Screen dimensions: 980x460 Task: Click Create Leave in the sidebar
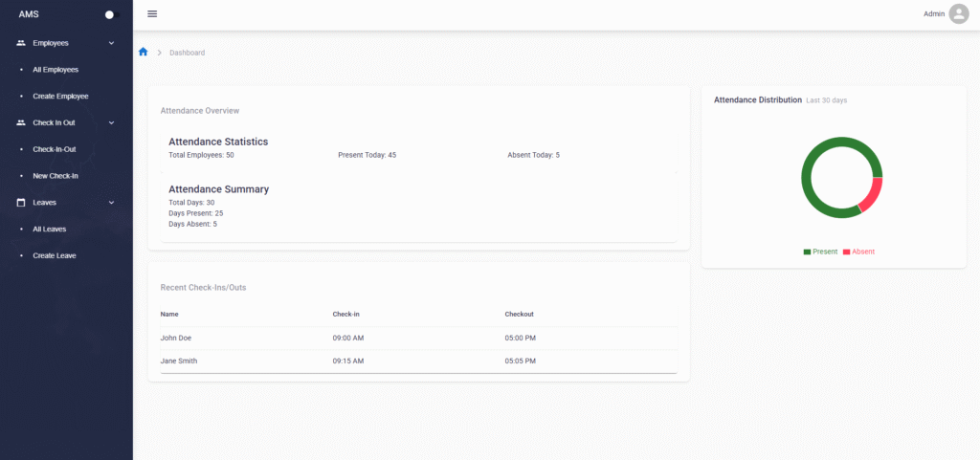click(55, 255)
